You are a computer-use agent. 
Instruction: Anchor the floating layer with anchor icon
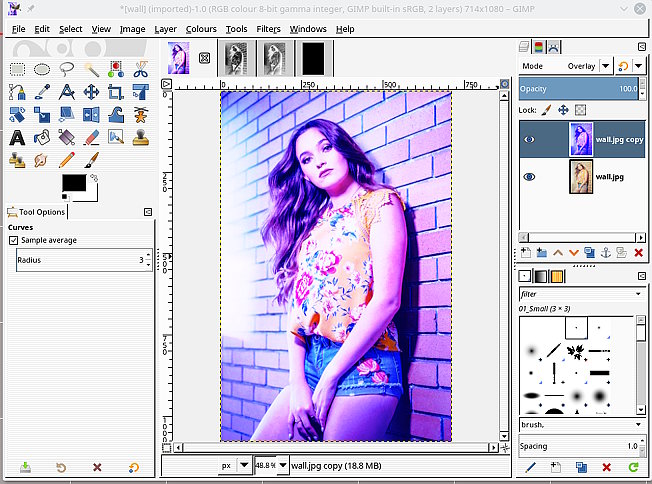606,252
